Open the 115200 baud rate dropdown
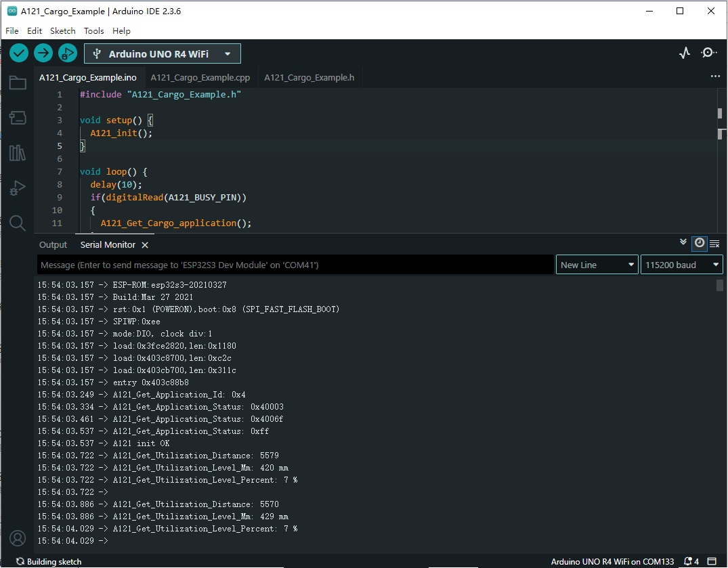The height and width of the screenshot is (568, 728). [x=681, y=265]
